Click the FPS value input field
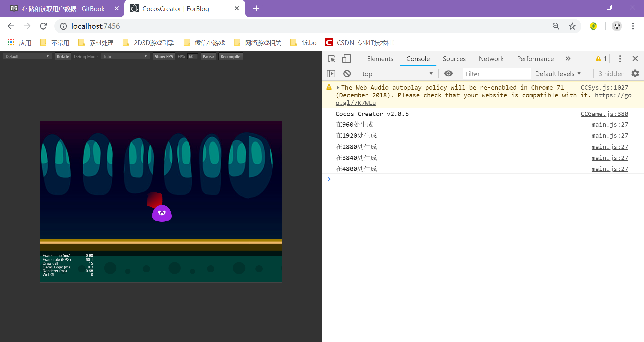This screenshot has height=342, width=644. coord(193,56)
